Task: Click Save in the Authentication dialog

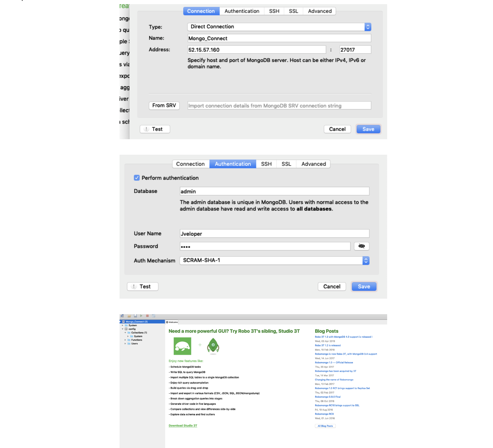Action: pyautogui.click(x=364, y=286)
